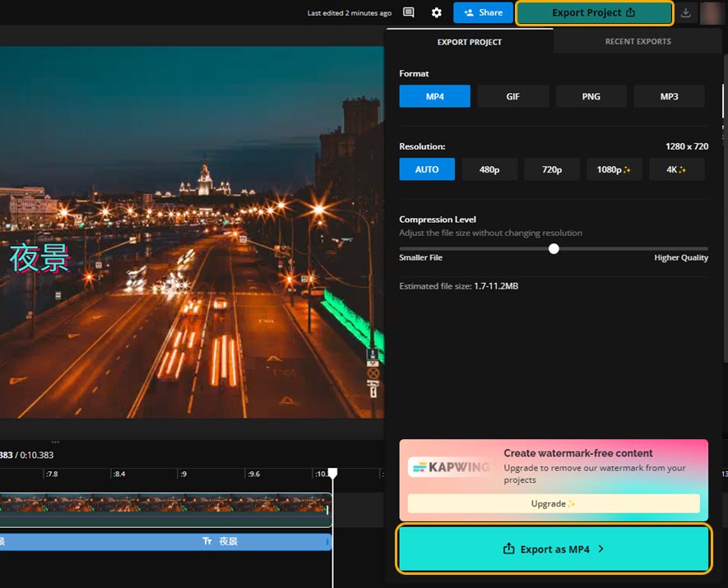Viewport: 728px width, 588px height.
Task: Open the comments speech bubble icon
Action: (x=409, y=13)
